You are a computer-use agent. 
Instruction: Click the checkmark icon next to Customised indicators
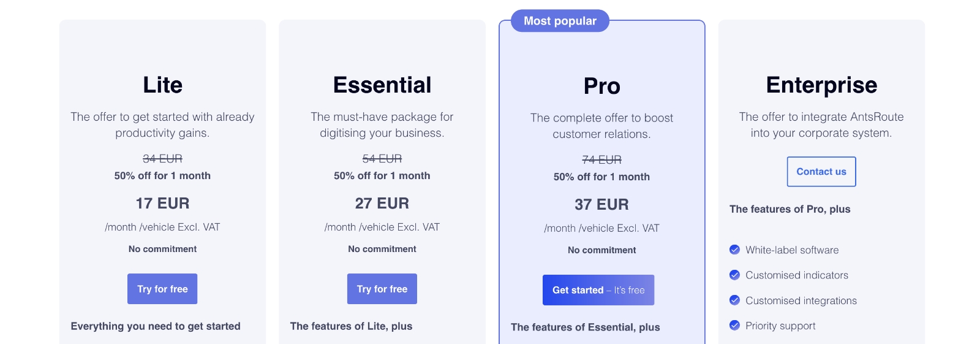[x=734, y=275]
